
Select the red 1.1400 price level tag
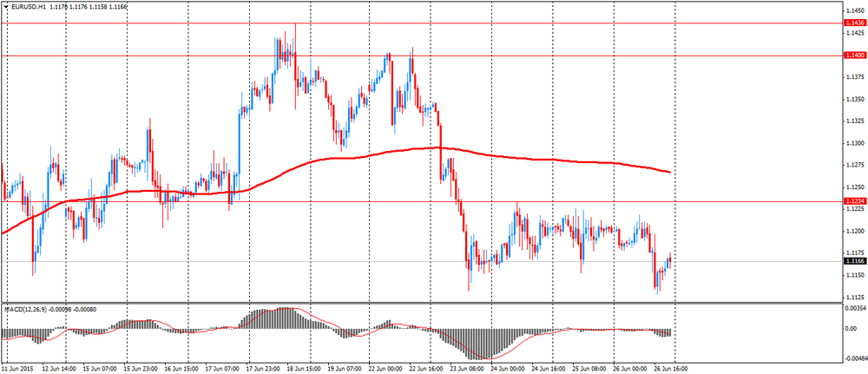(852, 56)
